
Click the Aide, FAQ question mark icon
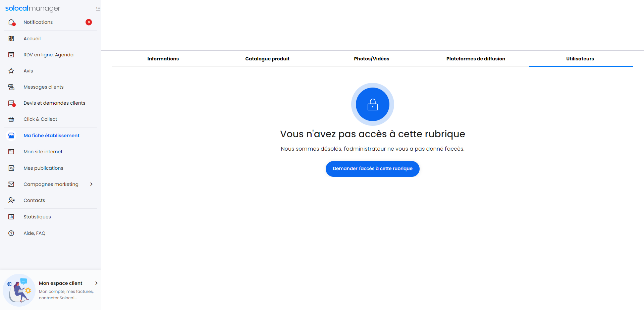click(x=11, y=233)
